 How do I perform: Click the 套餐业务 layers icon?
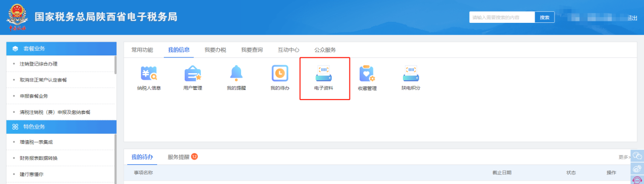point(15,49)
